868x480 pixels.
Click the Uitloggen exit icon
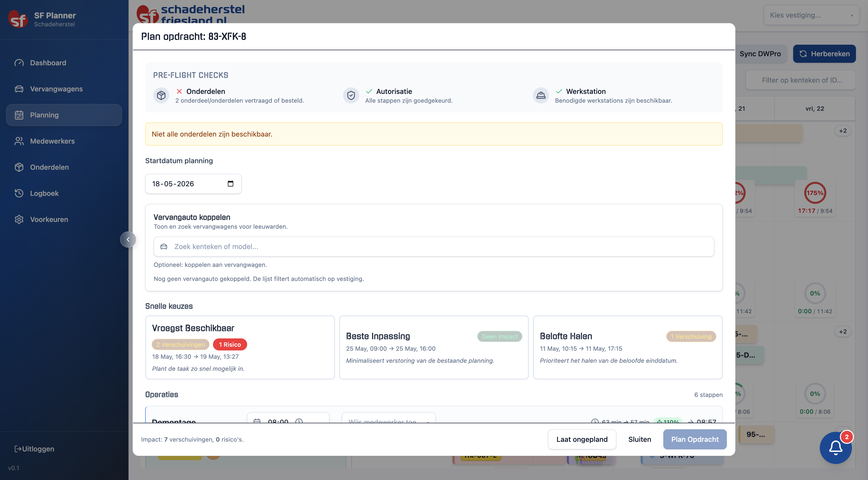pos(18,449)
